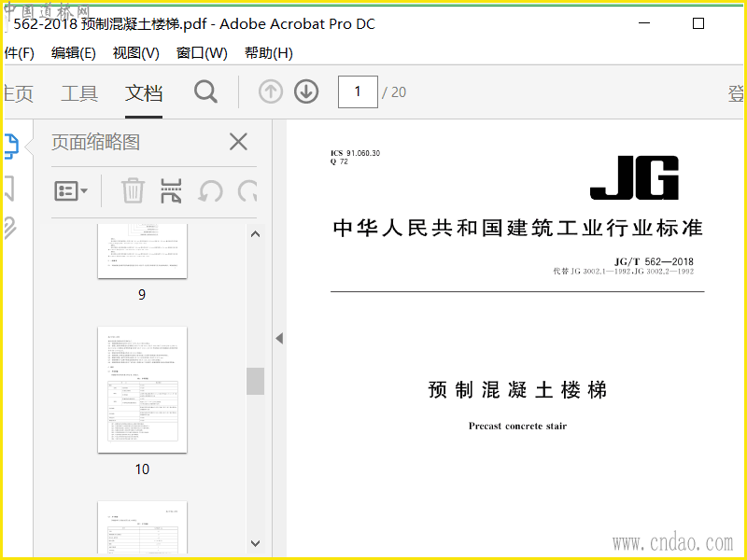Click the / 20 total pages text
This screenshot has width=747, height=560.
tap(394, 91)
